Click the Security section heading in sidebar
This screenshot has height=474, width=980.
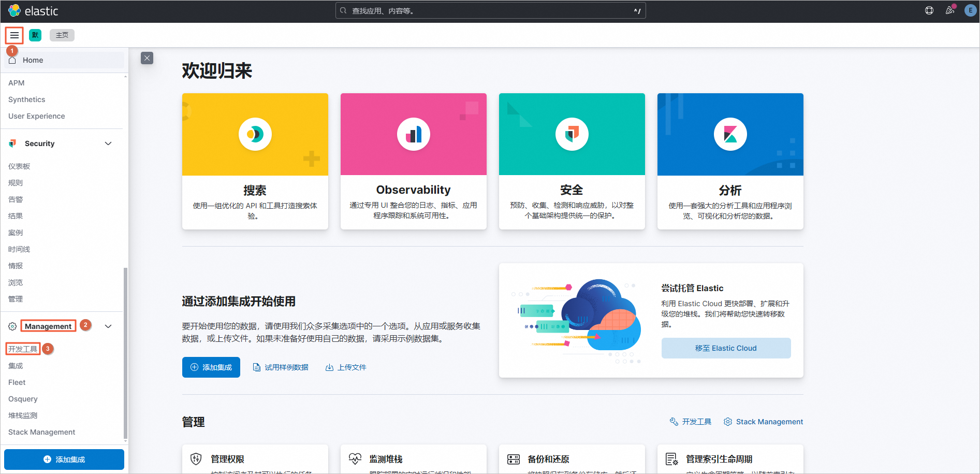click(x=40, y=143)
